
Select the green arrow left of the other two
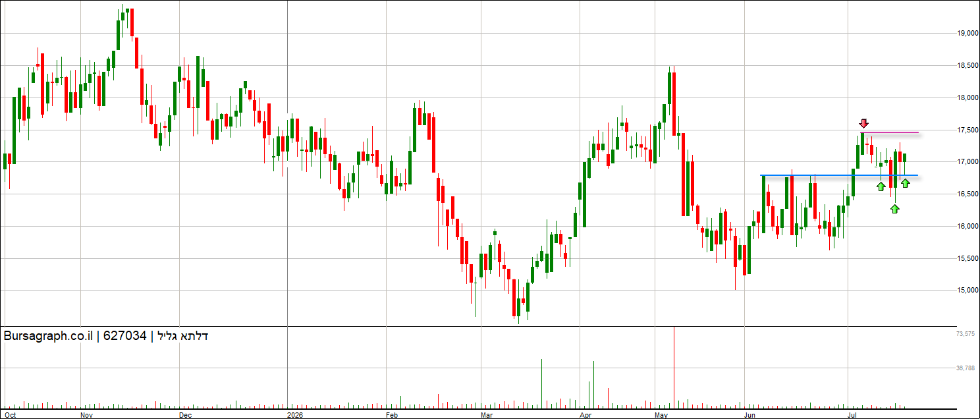(881, 186)
